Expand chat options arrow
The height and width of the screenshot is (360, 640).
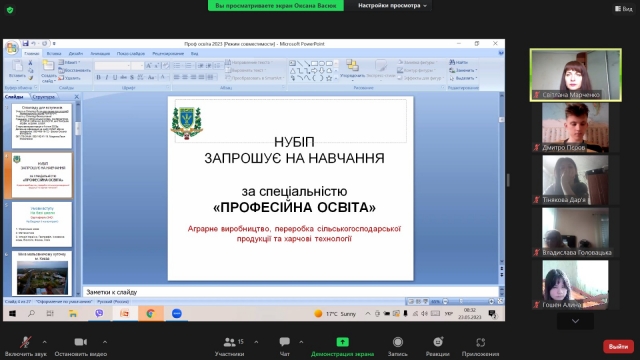[x=301, y=342]
